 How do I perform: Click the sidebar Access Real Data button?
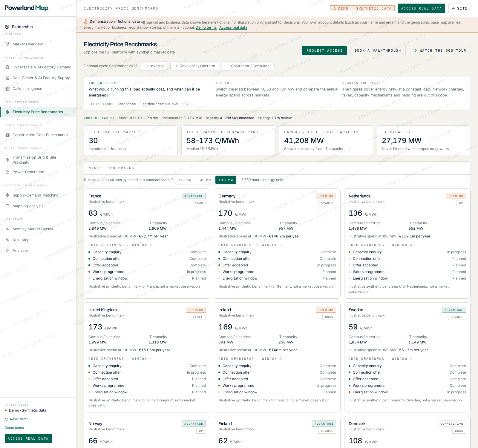(x=28, y=438)
